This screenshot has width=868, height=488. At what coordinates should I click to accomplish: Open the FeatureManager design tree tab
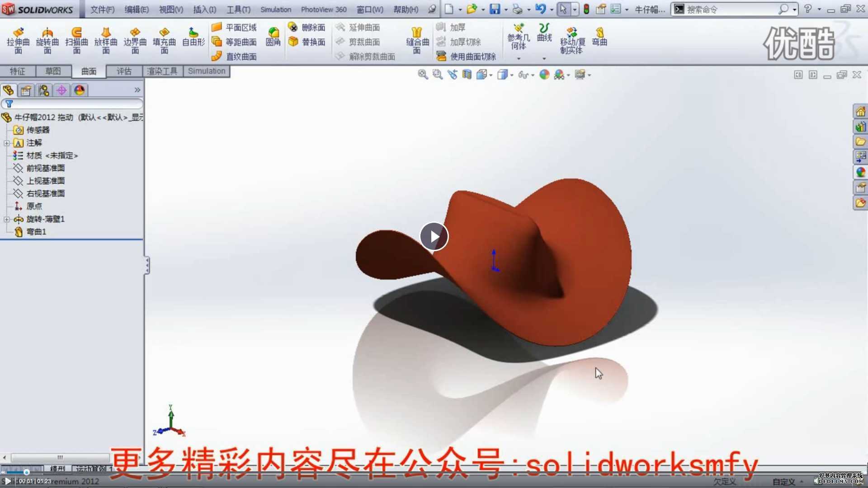(x=9, y=90)
